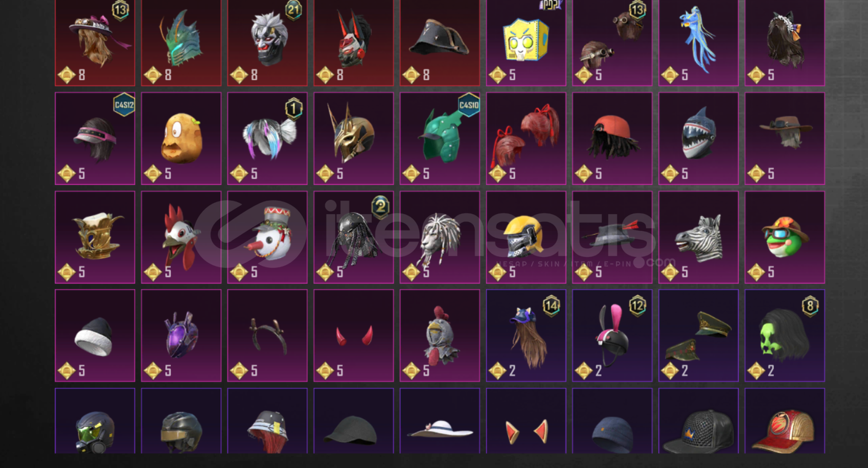The width and height of the screenshot is (868, 468).
Task: Choose the frog with goggles hat
Action: [785, 237]
